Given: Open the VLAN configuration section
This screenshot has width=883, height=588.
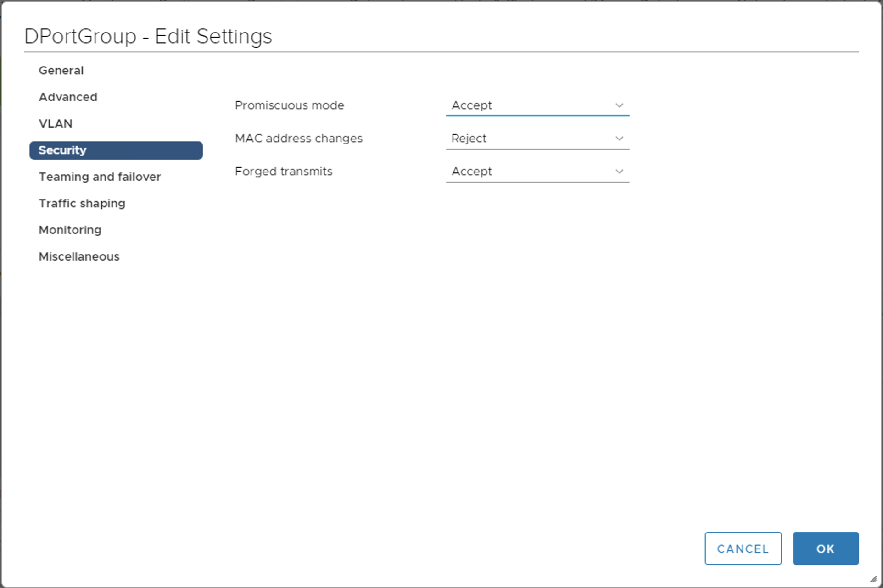Looking at the screenshot, I should click(x=56, y=123).
